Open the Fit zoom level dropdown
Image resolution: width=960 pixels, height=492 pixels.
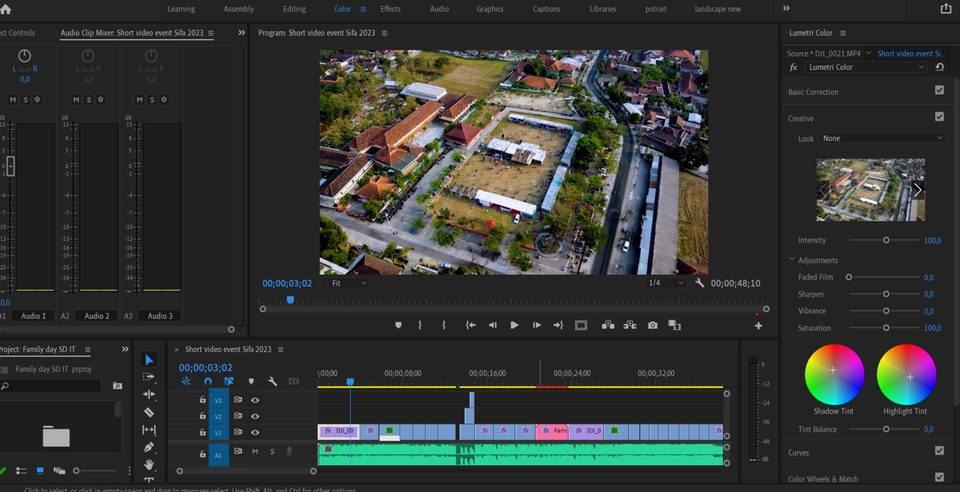pyautogui.click(x=348, y=283)
